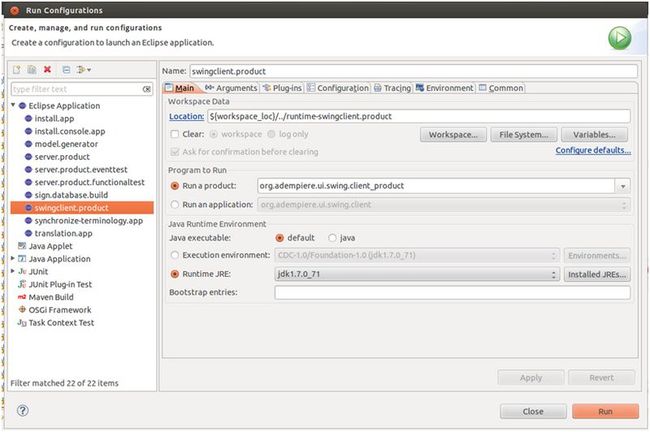650x432 pixels.
Task: Click the Installed JREs... button
Action: [x=597, y=274]
